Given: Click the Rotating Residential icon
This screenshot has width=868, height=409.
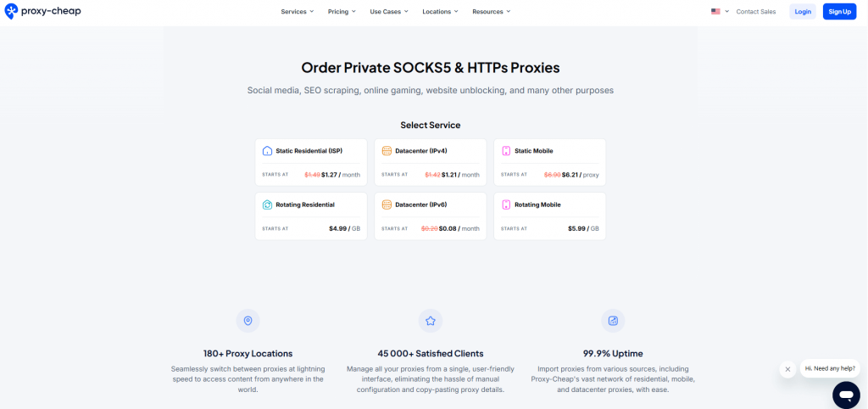Looking at the screenshot, I should pos(267,204).
